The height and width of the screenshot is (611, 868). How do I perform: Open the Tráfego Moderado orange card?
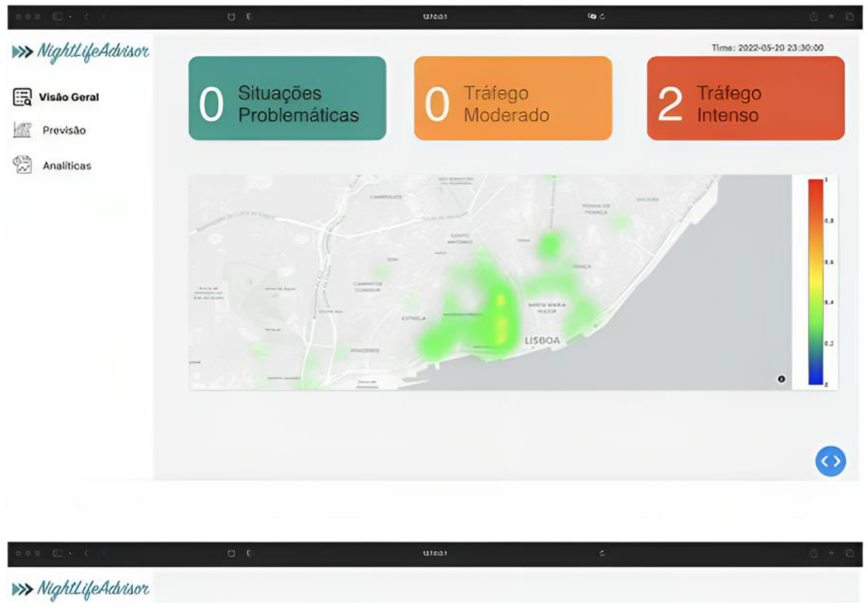point(513,98)
